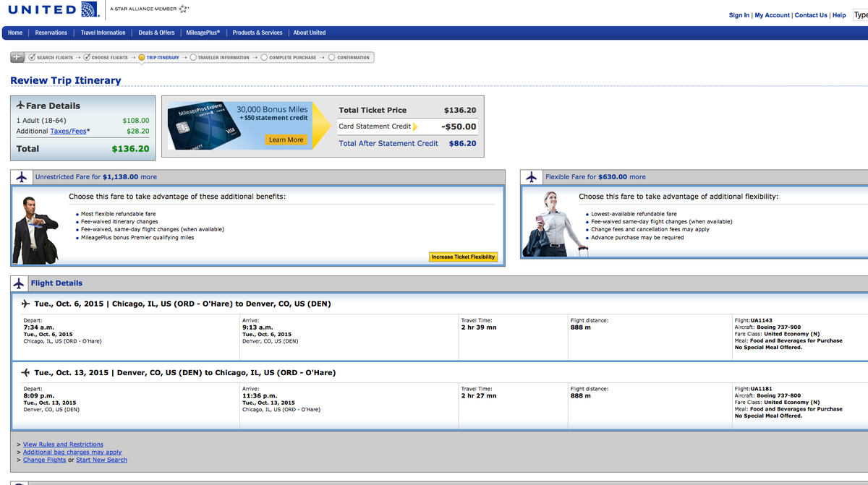
Task: Click the 7:34 a.m. departure time
Action: click(x=39, y=327)
